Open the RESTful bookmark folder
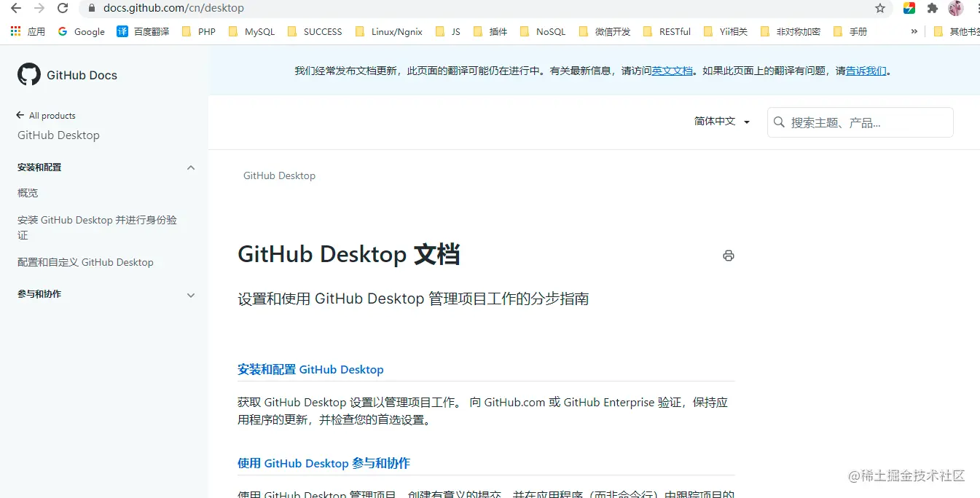The width and height of the screenshot is (980, 498). pos(666,31)
